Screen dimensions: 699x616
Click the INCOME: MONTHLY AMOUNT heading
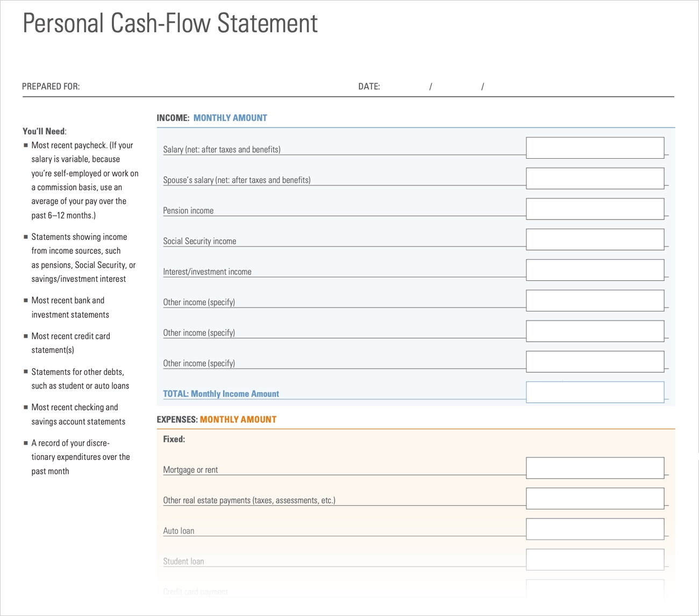coord(212,118)
